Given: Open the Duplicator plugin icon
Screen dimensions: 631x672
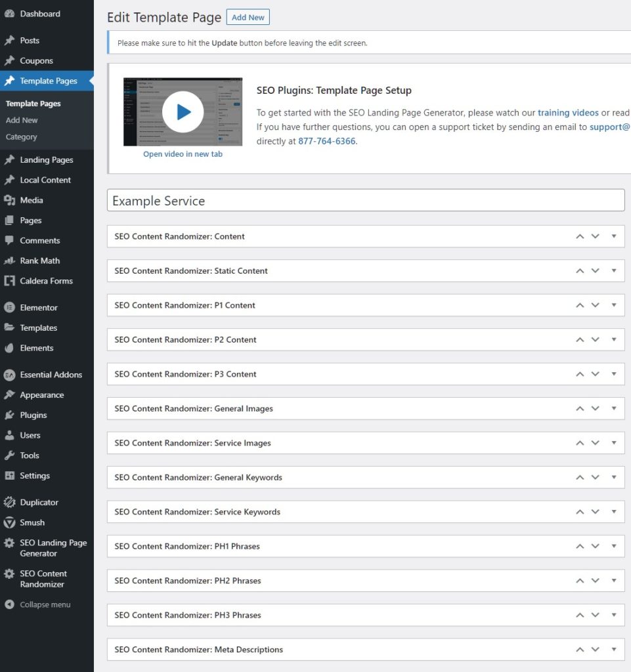Looking at the screenshot, I should click(x=9, y=502).
